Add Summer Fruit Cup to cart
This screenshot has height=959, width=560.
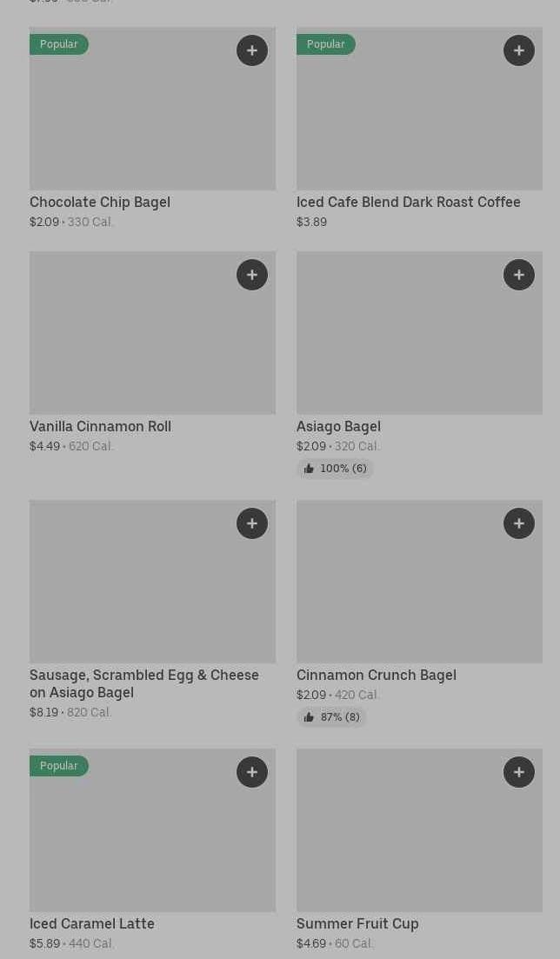519,772
